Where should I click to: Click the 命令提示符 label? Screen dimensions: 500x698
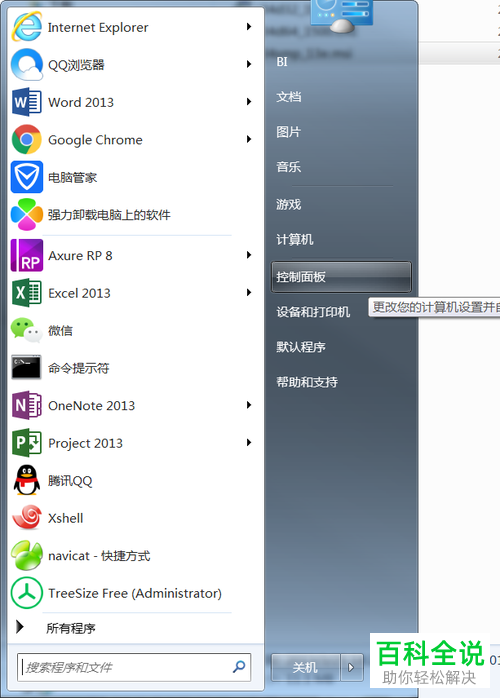tap(78, 368)
